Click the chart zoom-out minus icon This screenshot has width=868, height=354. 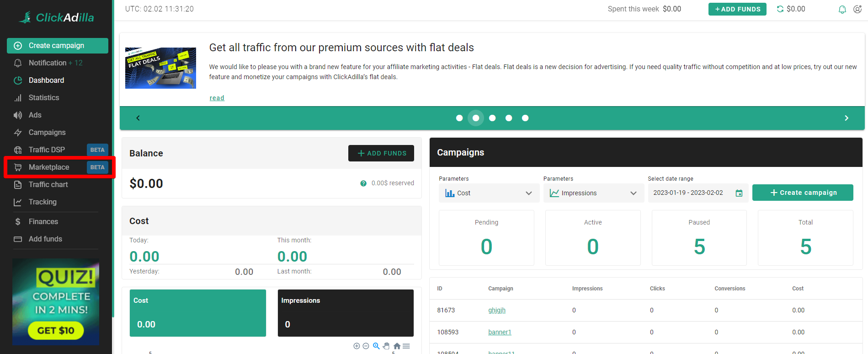(366, 346)
